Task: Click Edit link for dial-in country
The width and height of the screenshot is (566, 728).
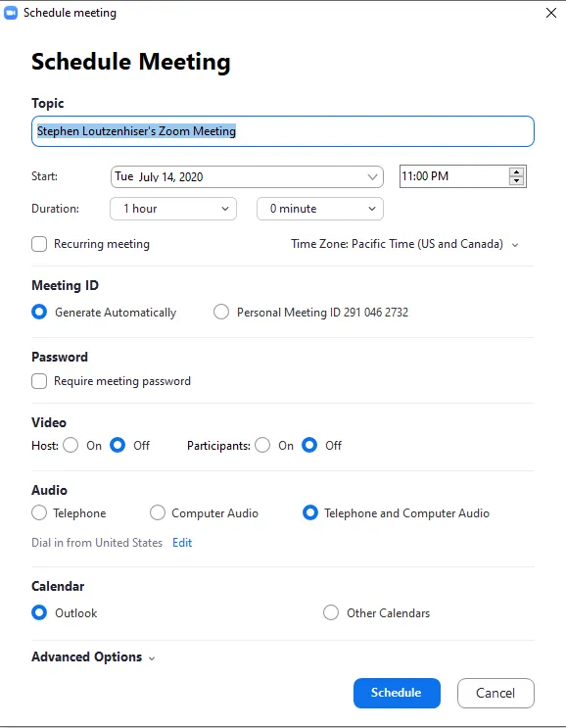Action: (x=182, y=543)
